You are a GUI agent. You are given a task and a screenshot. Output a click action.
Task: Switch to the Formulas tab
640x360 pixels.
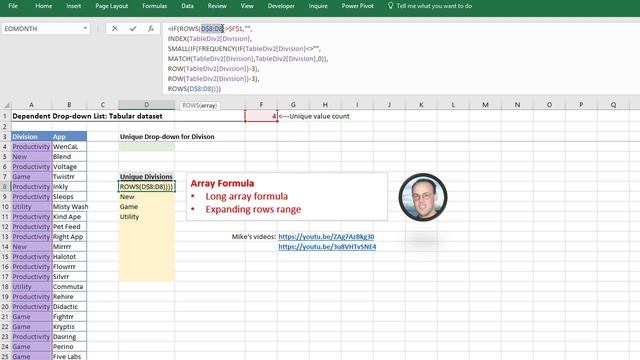[x=154, y=6]
